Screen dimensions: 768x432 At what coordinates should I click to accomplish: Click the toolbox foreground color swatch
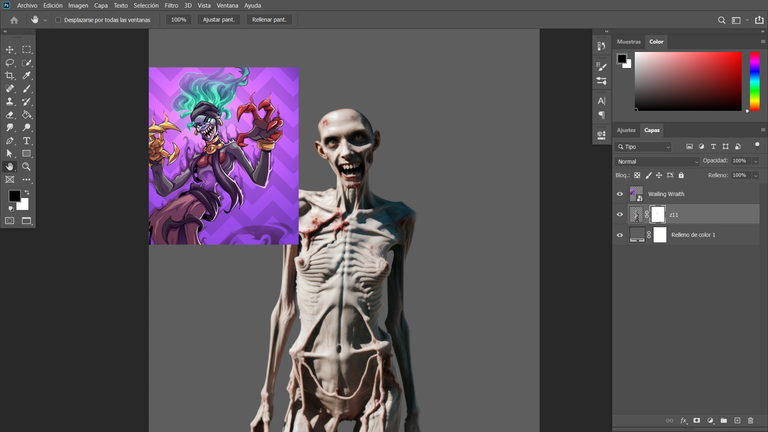(x=14, y=195)
